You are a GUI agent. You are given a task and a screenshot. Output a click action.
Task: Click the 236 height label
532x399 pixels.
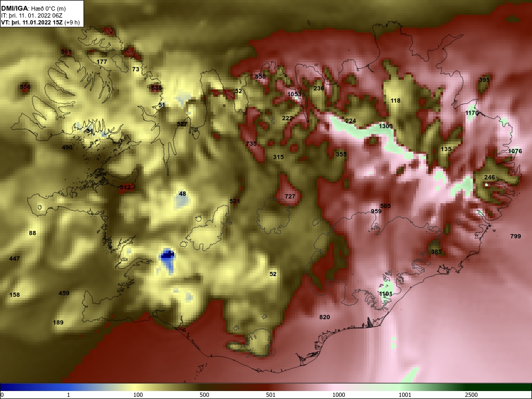(x=319, y=88)
